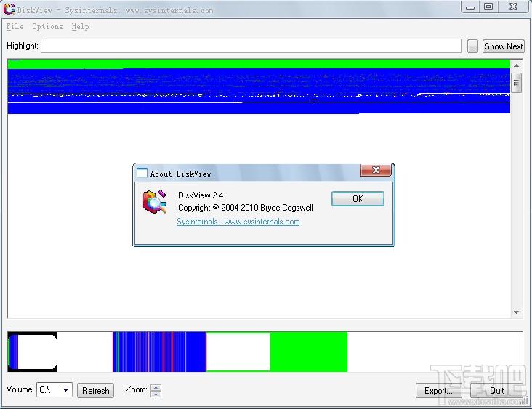The image size is (532, 409).
Task: Export the disk map data
Action: (438, 391)
